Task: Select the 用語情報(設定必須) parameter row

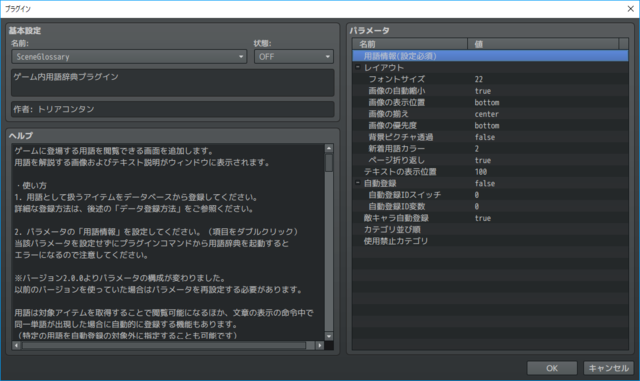Action: pos(490,56)
